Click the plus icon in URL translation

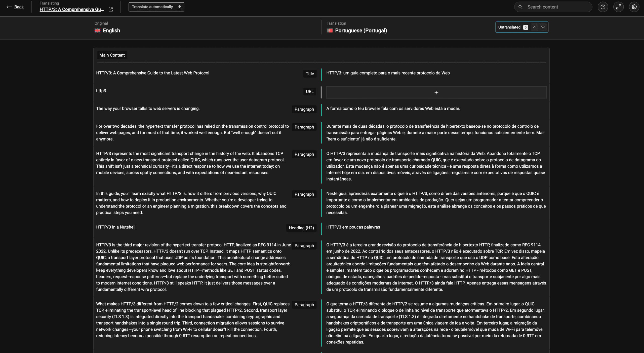(x=436, y=92)
